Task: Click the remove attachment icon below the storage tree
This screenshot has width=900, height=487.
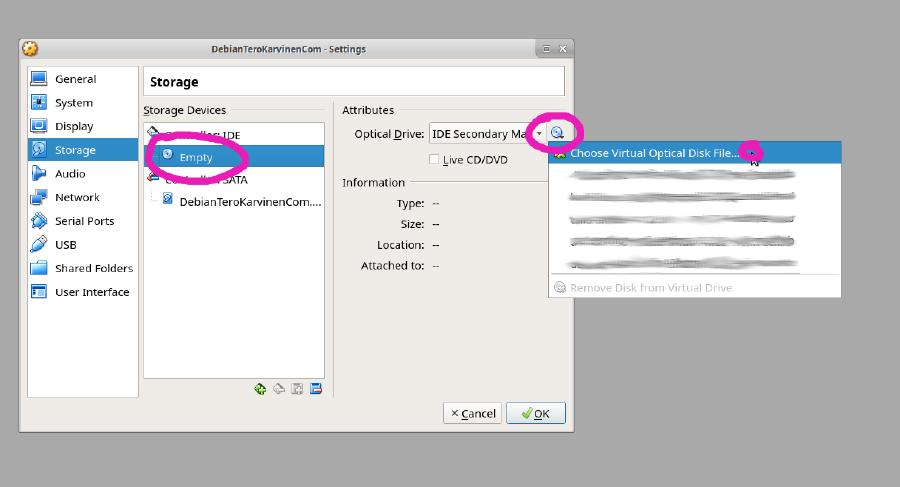Action: tap(315, 389)
